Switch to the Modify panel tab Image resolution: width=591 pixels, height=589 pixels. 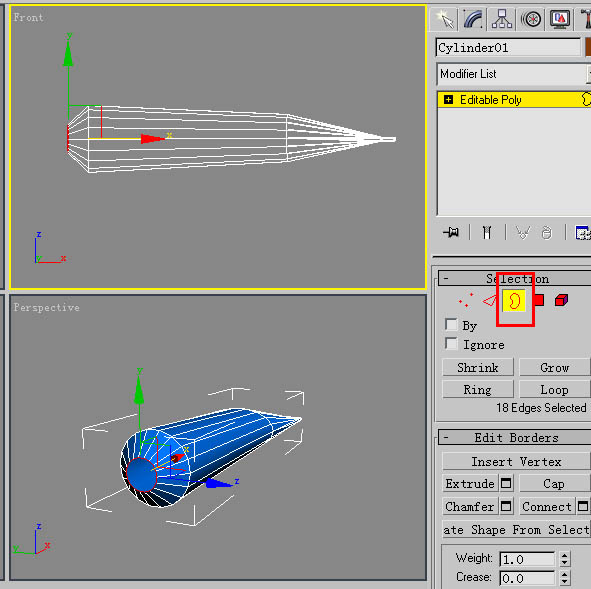pos(473,19)
